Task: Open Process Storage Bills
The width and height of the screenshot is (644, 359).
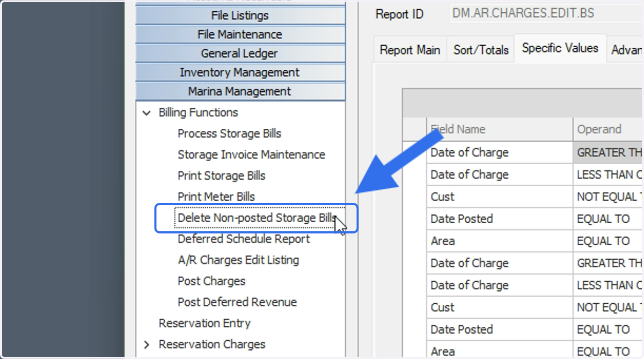Action: [229, 134]
